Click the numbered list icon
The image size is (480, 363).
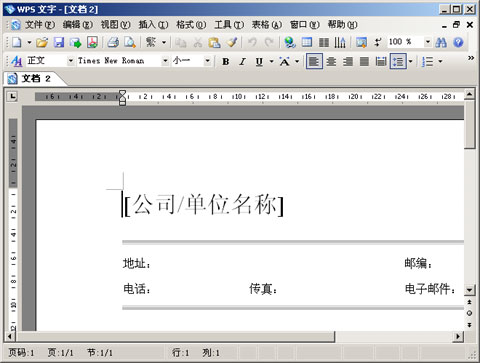428,61
